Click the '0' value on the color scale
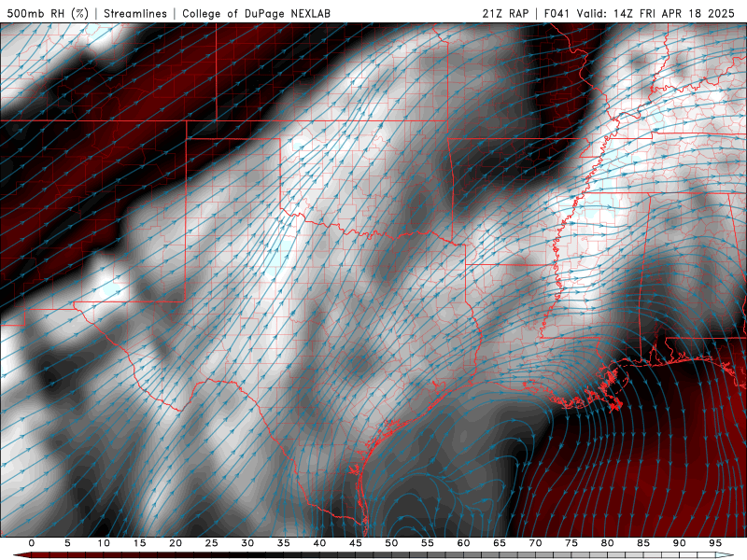The image size is (747, 560). pos(32,543)
